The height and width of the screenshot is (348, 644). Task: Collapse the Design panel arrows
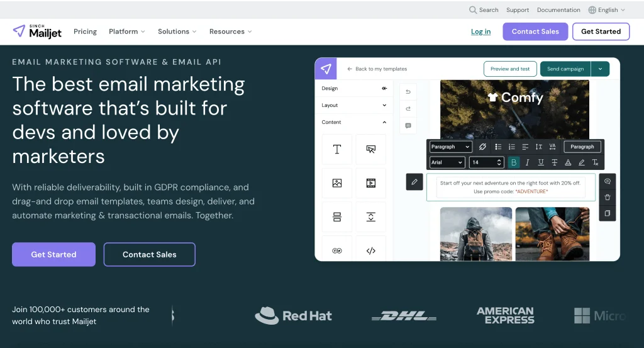click(x=384, y=88)
